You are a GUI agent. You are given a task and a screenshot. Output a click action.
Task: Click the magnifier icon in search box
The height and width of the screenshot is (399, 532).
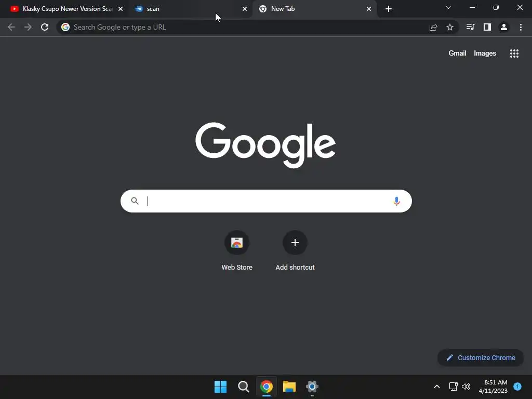click(135, 201)
